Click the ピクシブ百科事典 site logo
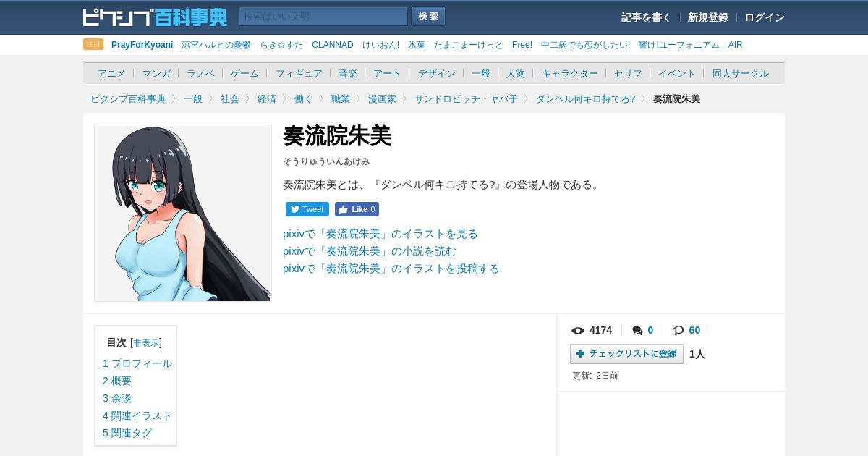This screenshot has width=868, height=456. [155, 17]
